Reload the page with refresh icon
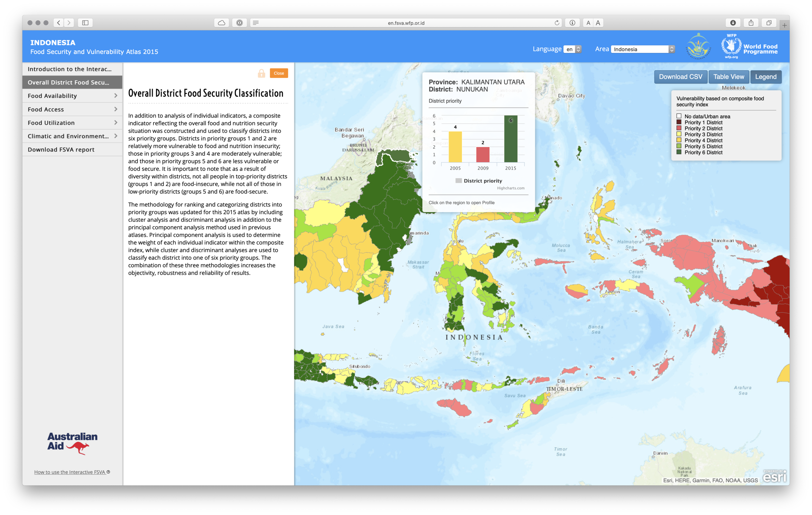 [557, 23]
